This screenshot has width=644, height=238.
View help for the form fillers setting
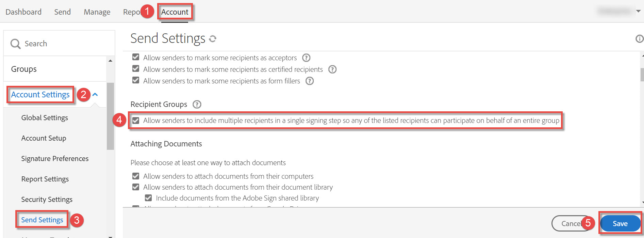click(x=309, y=81)
